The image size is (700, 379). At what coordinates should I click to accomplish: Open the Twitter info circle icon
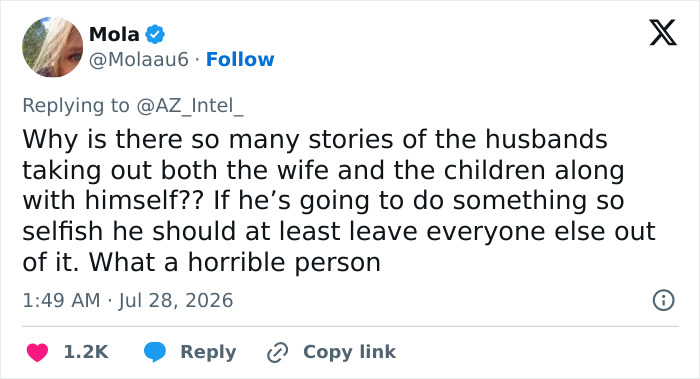coord(663,300)
